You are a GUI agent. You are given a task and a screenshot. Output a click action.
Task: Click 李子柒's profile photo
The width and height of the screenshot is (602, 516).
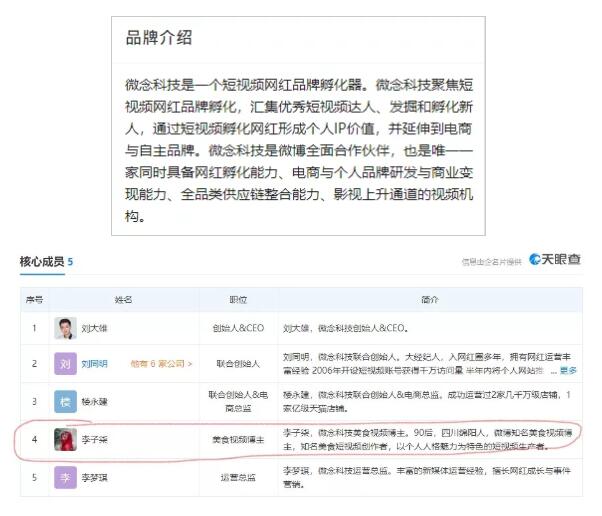pos(65,439)
